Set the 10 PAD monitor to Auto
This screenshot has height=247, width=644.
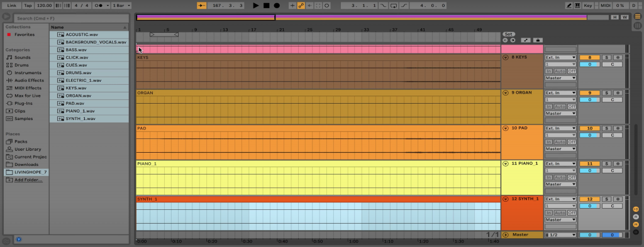click(560, 142)
